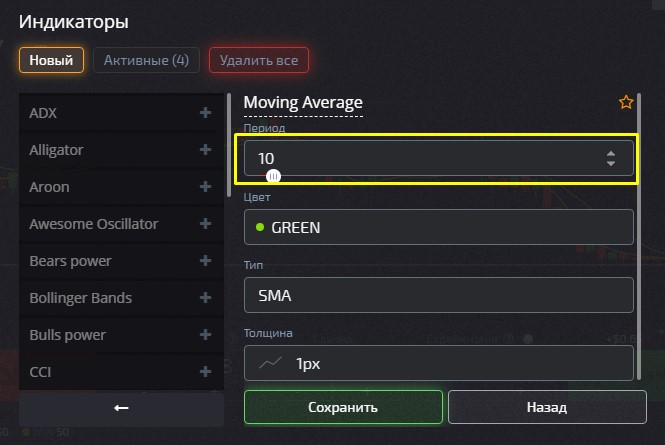This screenshot has width=665, height=445.
Task: Mark Moving Average as favorite with star
Action: tap(626, 102)
